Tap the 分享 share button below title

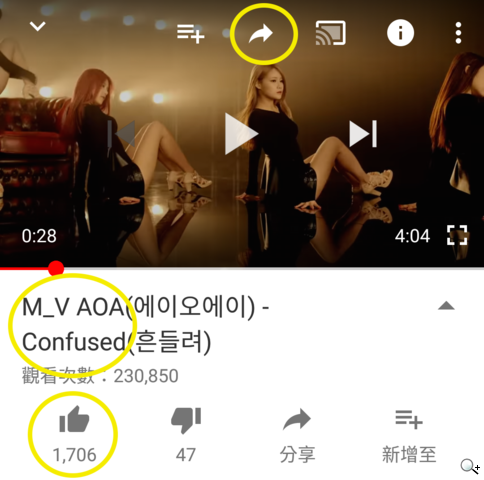coord(297,435)
